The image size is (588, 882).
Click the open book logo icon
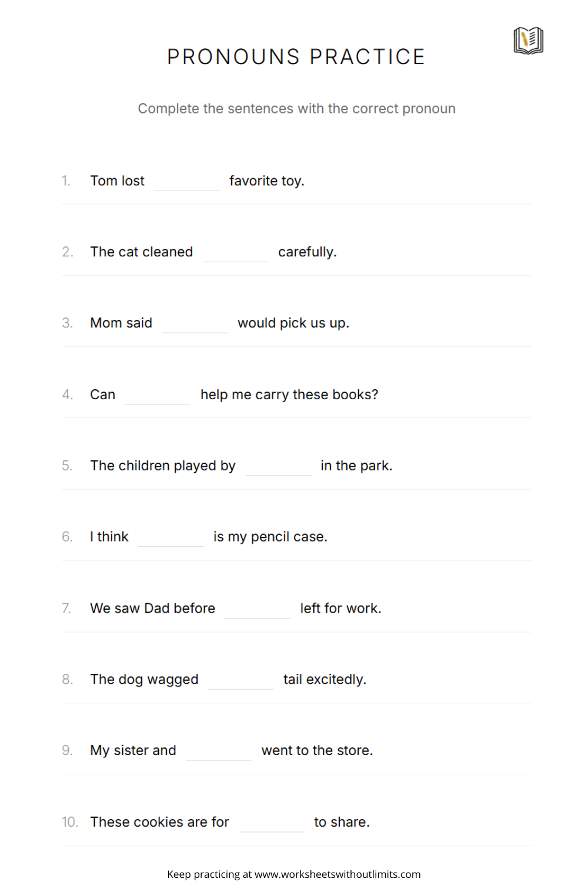tap(528, 41)
